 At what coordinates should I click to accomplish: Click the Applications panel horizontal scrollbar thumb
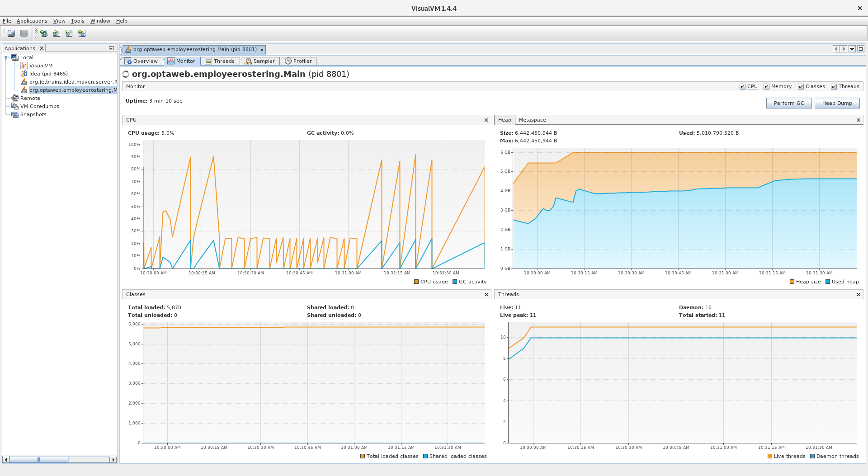point(38,459)
